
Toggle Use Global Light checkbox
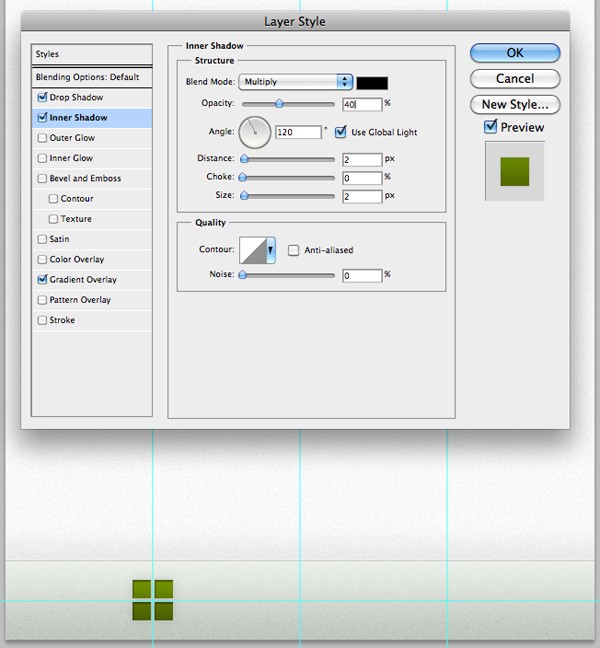coord(340,132)
